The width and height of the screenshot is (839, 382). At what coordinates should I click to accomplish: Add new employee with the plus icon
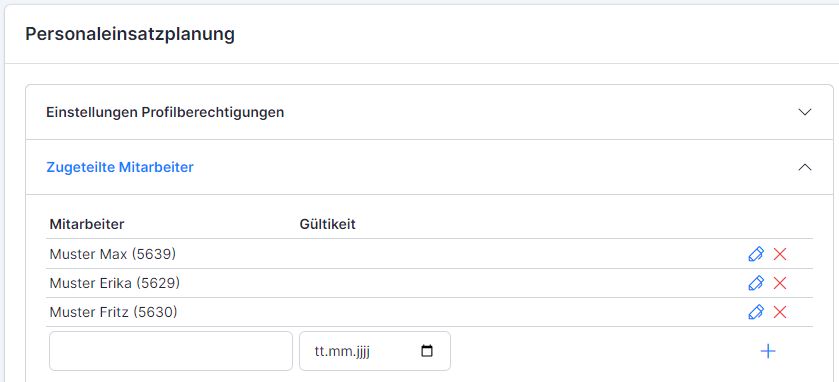point(768,351)
